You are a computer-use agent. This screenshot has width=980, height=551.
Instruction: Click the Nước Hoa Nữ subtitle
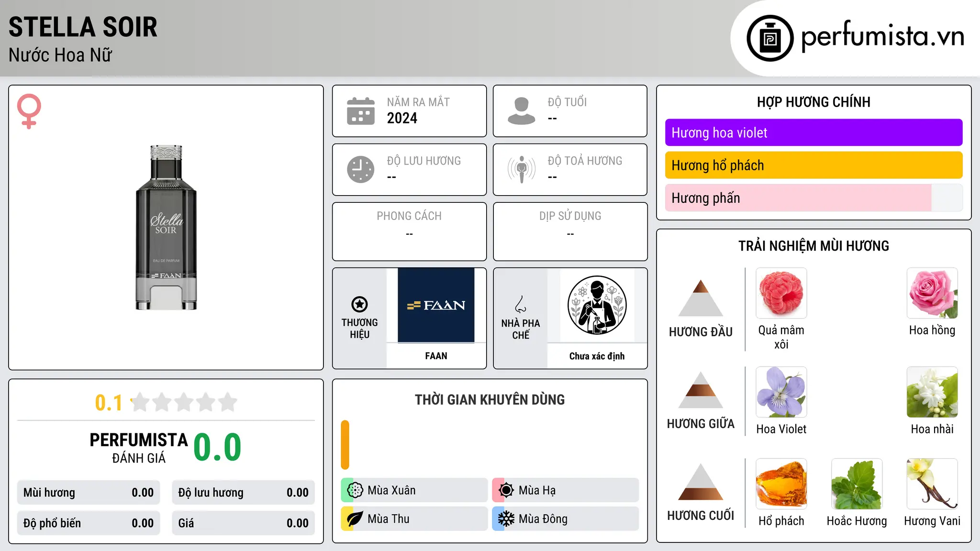60,55
